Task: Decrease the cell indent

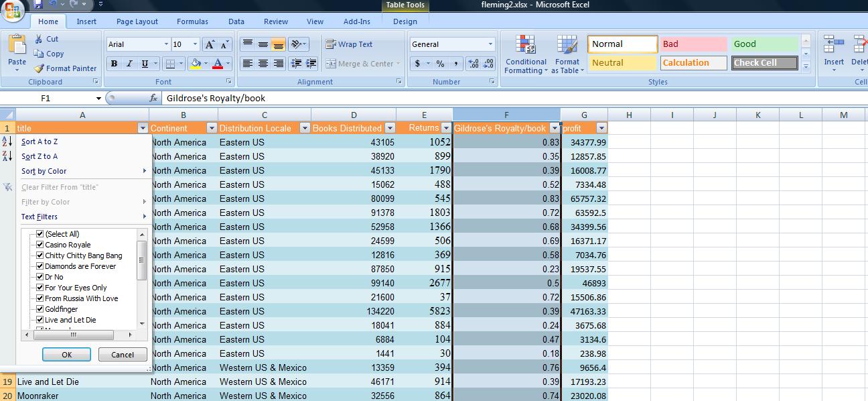Action: point(295,64)
